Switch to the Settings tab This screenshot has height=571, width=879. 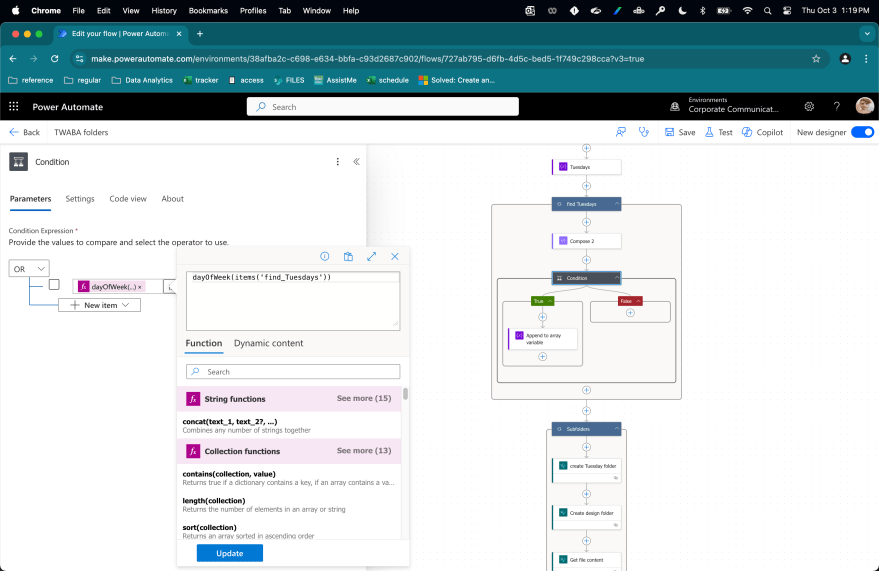click(80, 199)
